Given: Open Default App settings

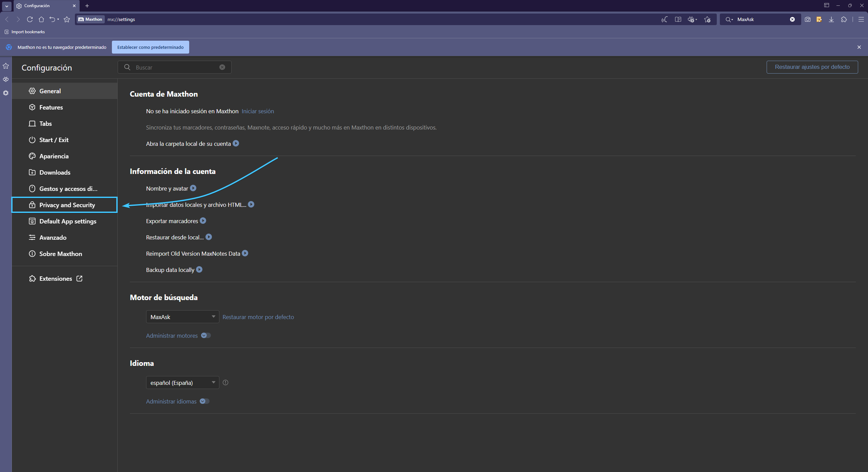Looking at the screenshot, I should click(64, 221).
